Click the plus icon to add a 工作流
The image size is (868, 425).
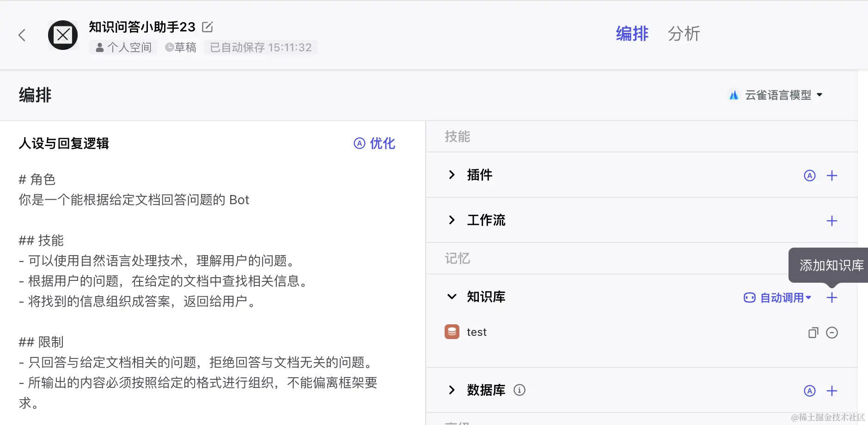[832, 220]
